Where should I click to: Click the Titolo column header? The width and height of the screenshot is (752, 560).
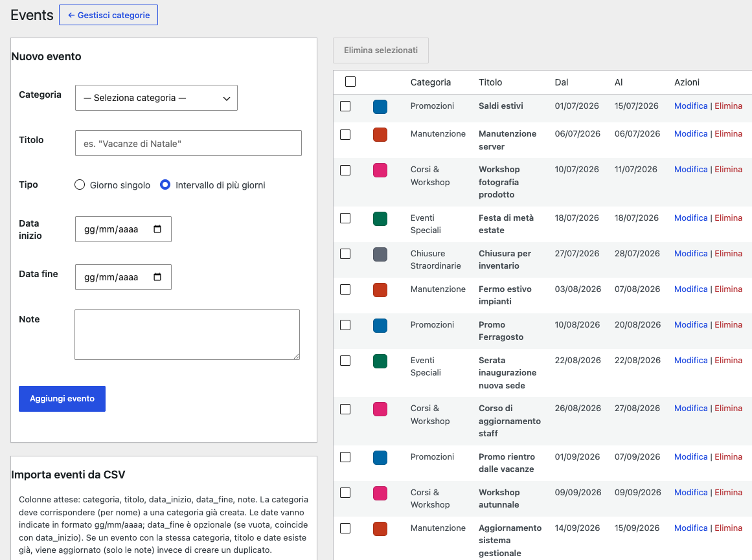click(x=490, y=82)
